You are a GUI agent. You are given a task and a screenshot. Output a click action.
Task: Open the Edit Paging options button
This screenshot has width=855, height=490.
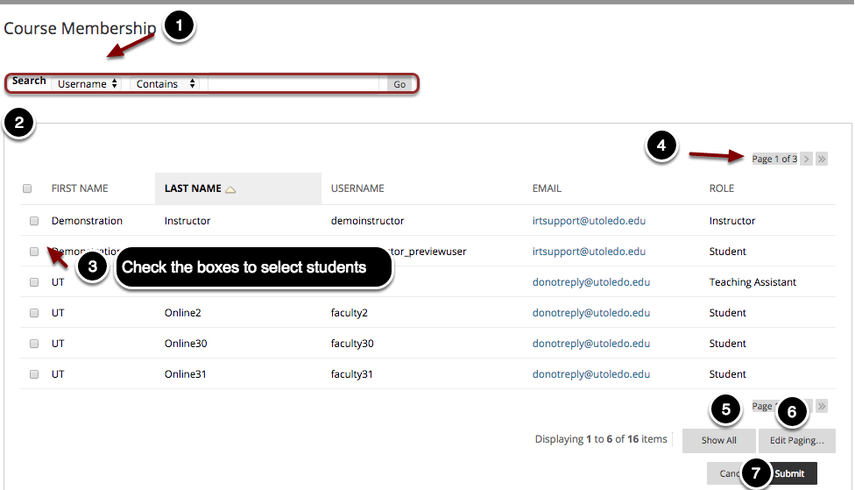coord(797,440)
